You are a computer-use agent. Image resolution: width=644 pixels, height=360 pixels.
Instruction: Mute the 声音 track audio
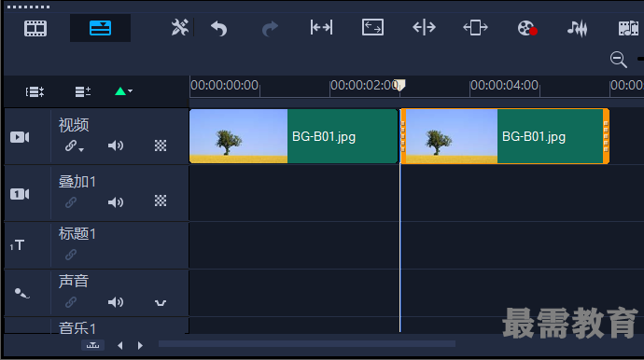tap(116, 302)
